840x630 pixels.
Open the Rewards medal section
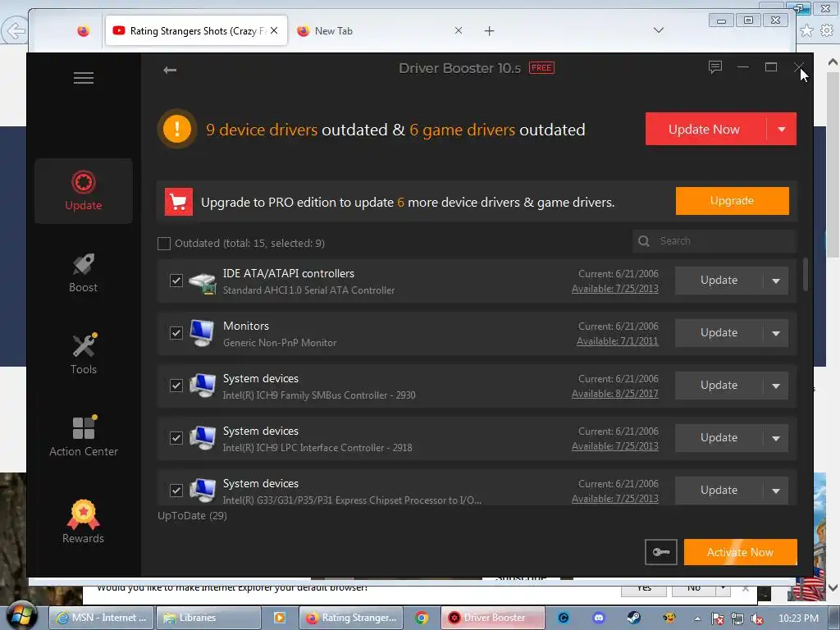84,522
